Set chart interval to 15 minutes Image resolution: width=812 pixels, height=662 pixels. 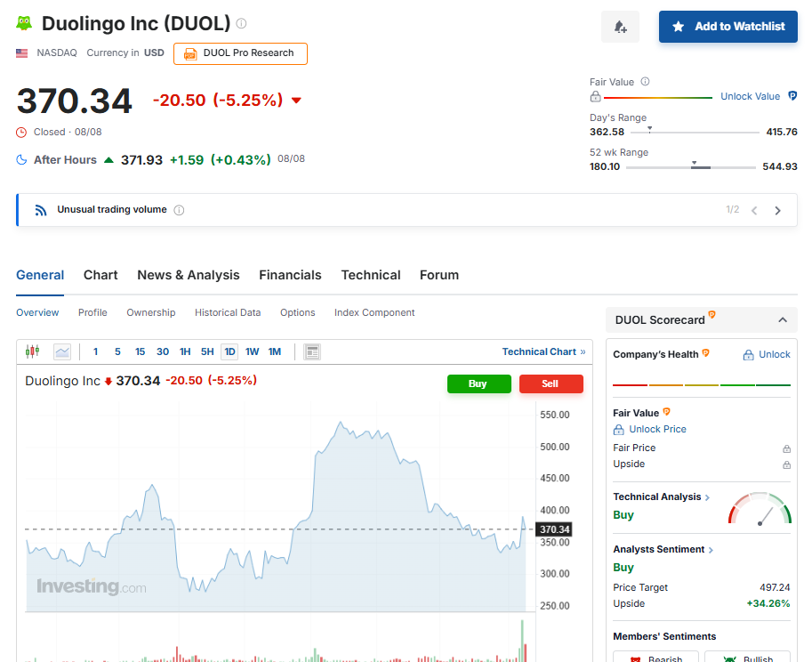140,351
